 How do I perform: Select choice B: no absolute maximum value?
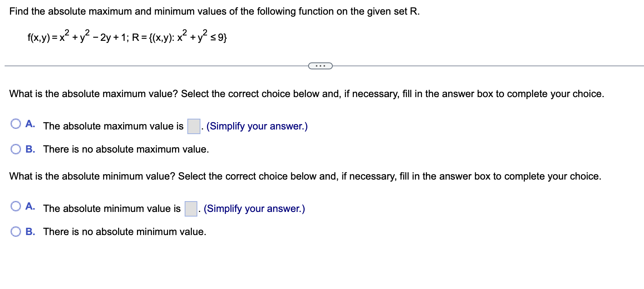tap(16, 148)
